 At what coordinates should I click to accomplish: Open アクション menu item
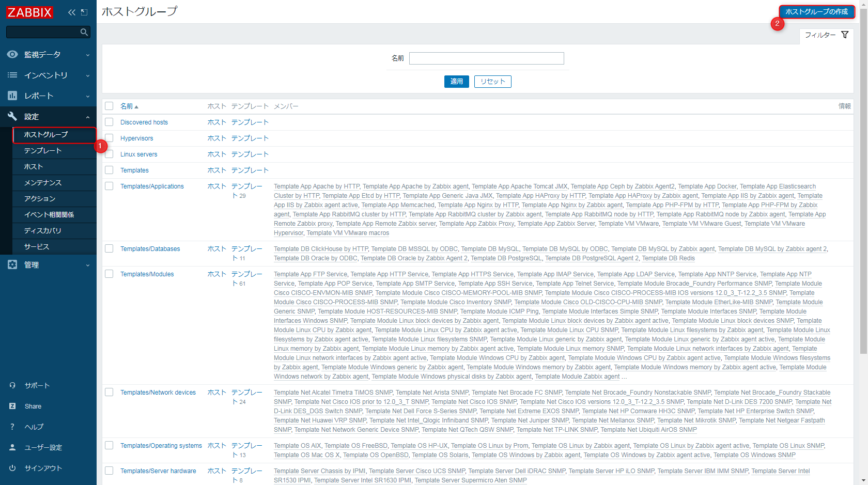click(x=54, y=199)
